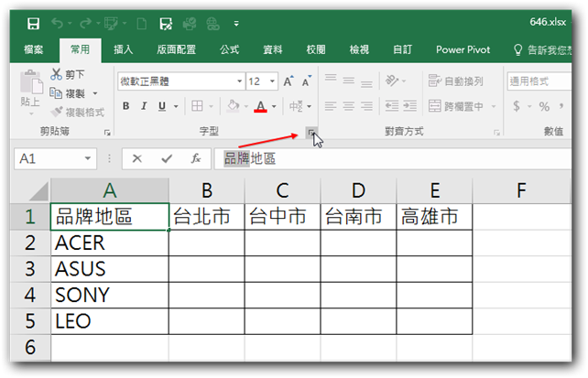The height and width of the screenshot is (378, 588).
Task: Open the font name 微軟正黑體 dropdown
Action: click(x=239, y=81)
